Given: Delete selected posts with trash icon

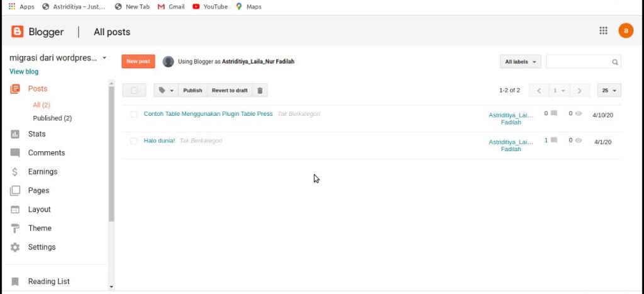Looking at the screenshot, I should 260,91.
